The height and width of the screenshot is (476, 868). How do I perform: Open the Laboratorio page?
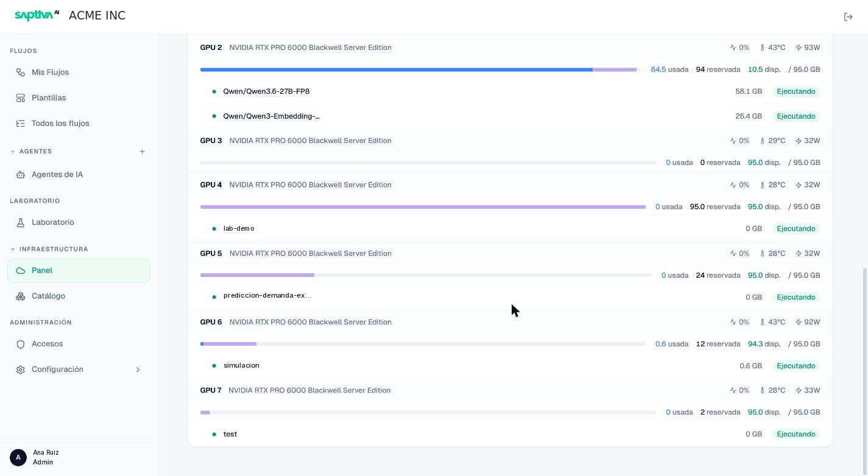point(79,223)
